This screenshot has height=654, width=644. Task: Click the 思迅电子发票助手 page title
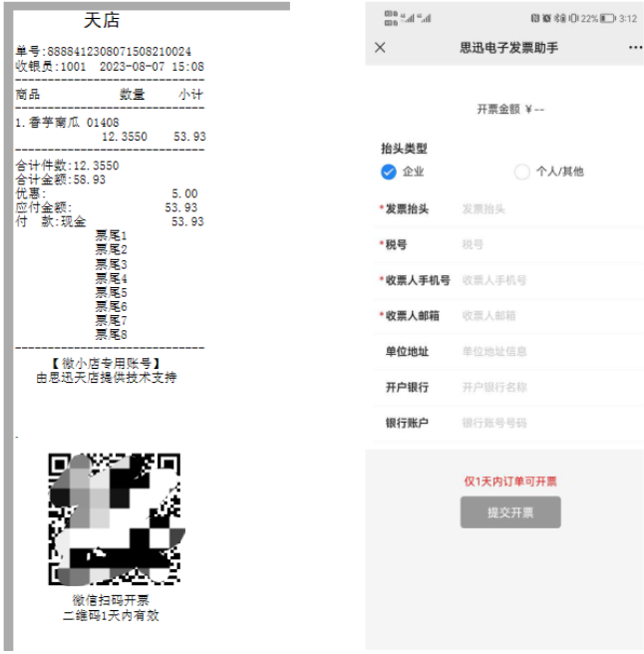[508, 48]
